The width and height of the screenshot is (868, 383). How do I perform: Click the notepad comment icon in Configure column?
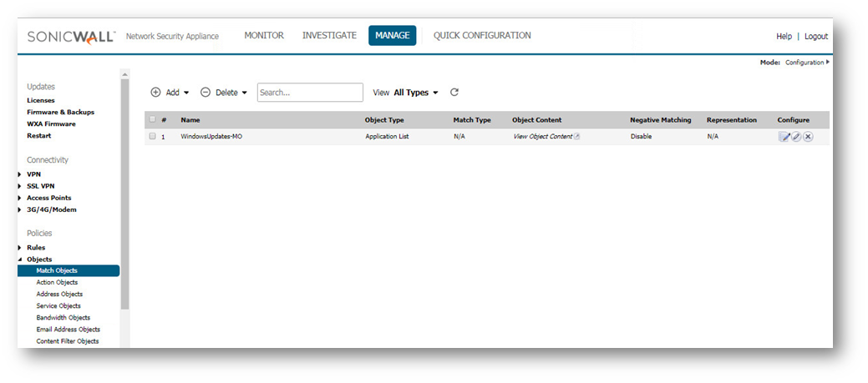[784, 137]
